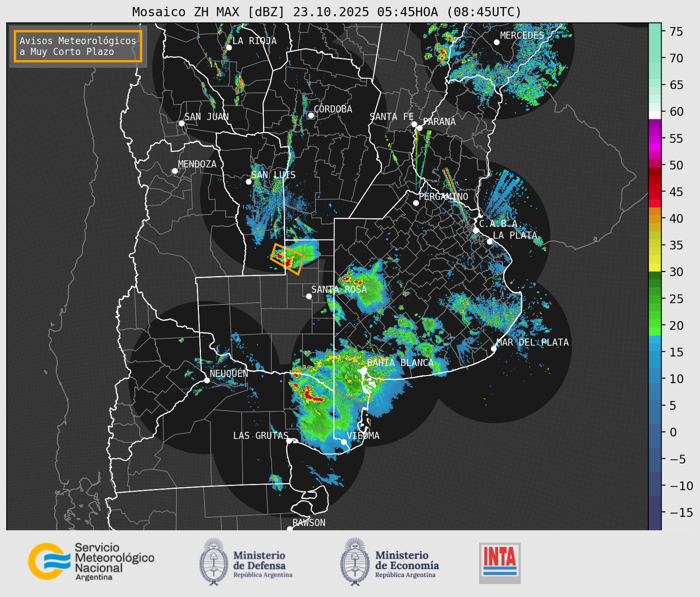Click the Neuquén city marker dot
This screenshot has width=700, height=597.
(207, 380)
